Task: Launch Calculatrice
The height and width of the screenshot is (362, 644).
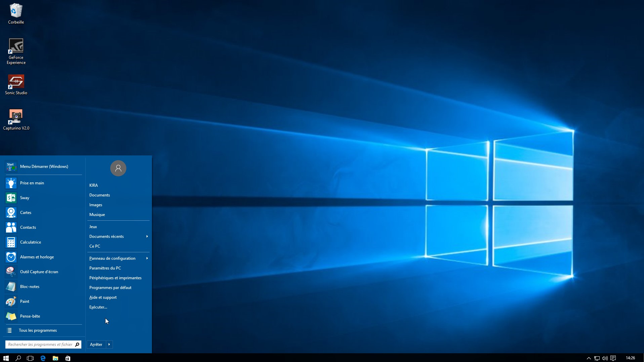Action: click(43, 242)
